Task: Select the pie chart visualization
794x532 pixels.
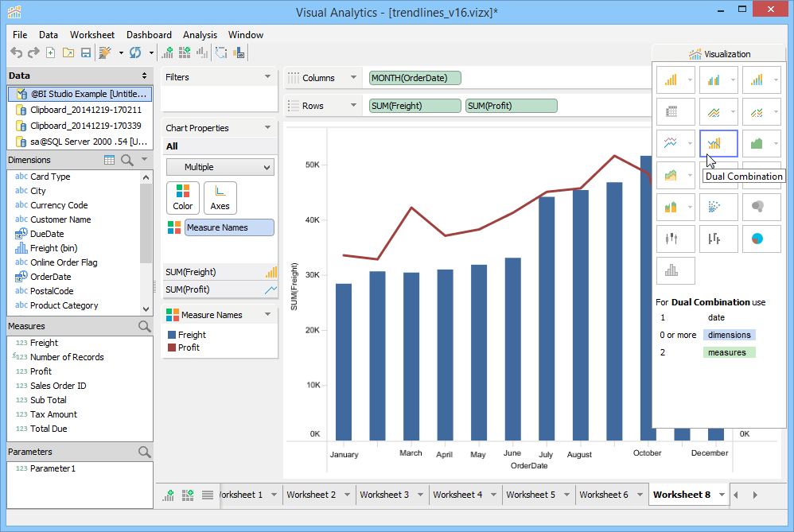Action: pyautogui.click(x=761, y=239)
